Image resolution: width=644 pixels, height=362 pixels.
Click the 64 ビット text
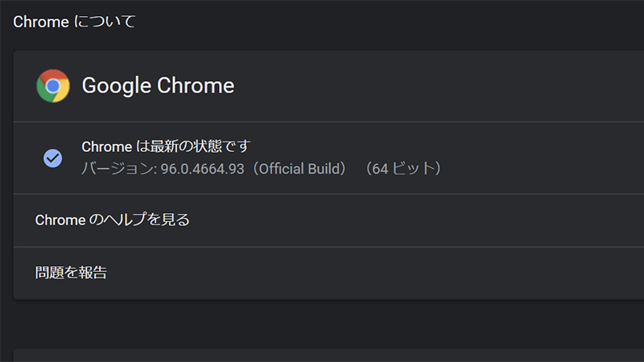[x=402, y=169]
